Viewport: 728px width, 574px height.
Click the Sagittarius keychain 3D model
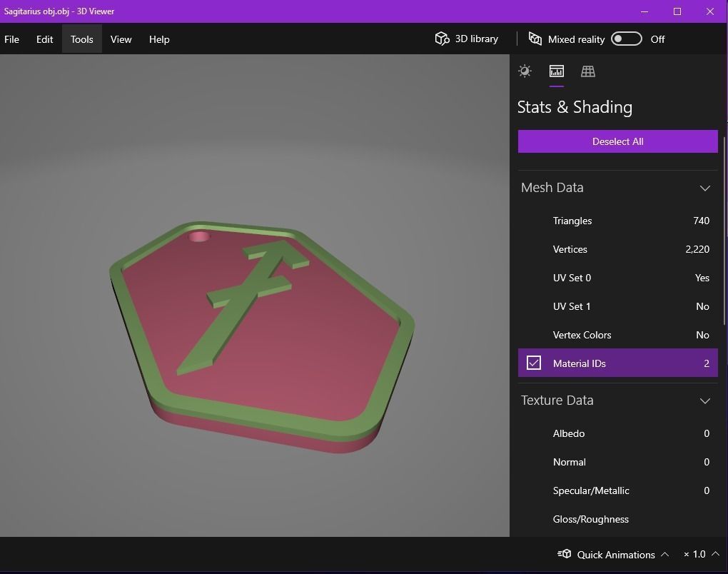point(263,337)
